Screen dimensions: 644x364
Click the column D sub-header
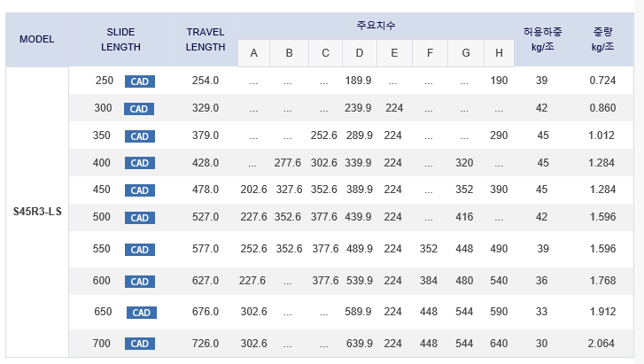(359, 53)
